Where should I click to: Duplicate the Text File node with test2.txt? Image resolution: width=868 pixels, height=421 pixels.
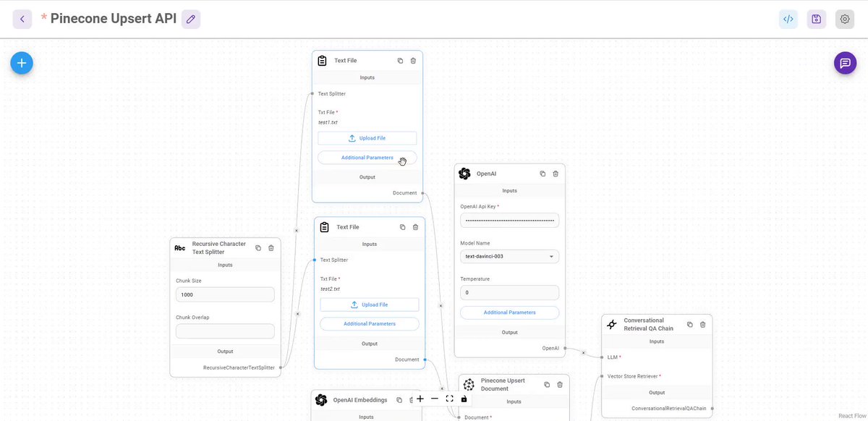coord(402,227)
